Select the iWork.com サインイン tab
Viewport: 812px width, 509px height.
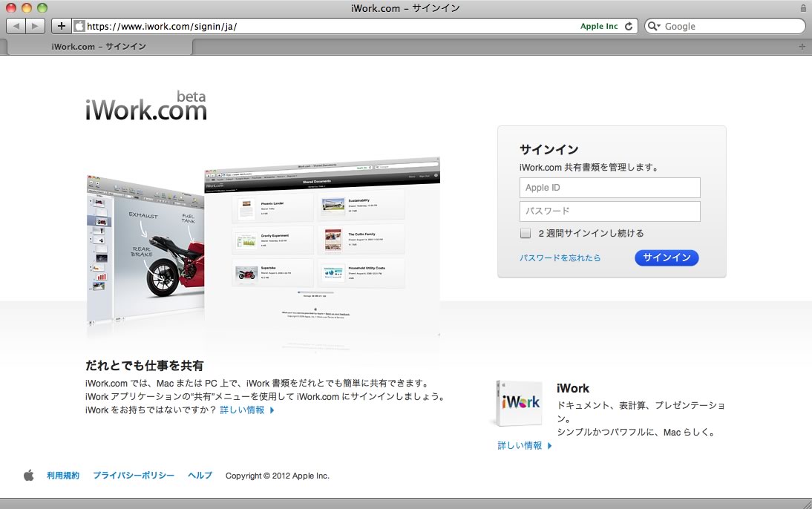pyautogui.click(x=99, y=47)
